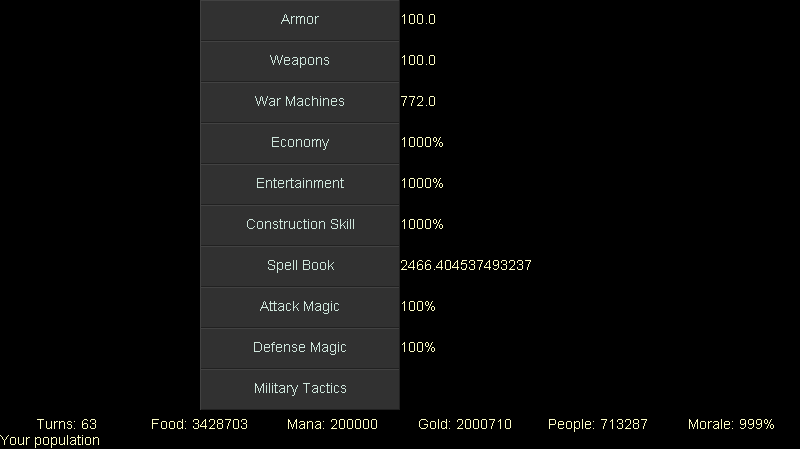
Task: Choose the Economy button
Action: coord(300,143)
